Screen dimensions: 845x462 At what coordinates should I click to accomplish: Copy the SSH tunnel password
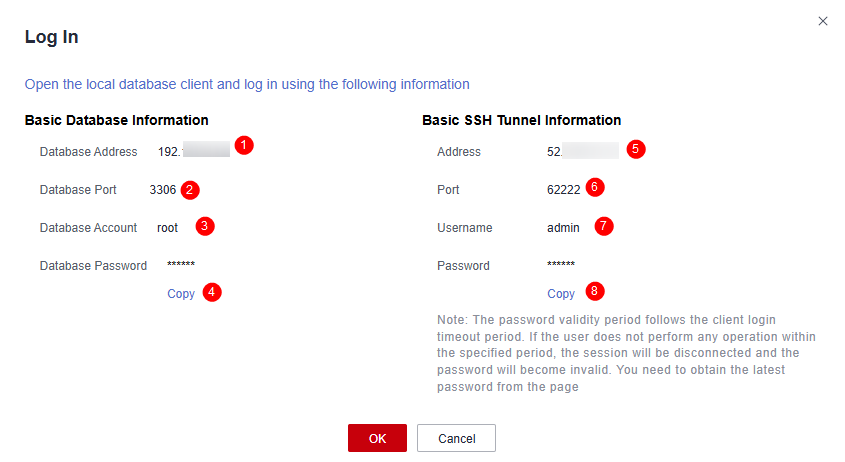click(x=561, y=294)
